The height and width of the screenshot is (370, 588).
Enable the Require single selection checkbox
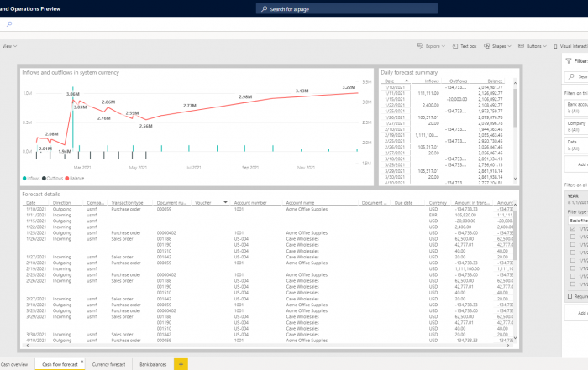click(570, 296)
